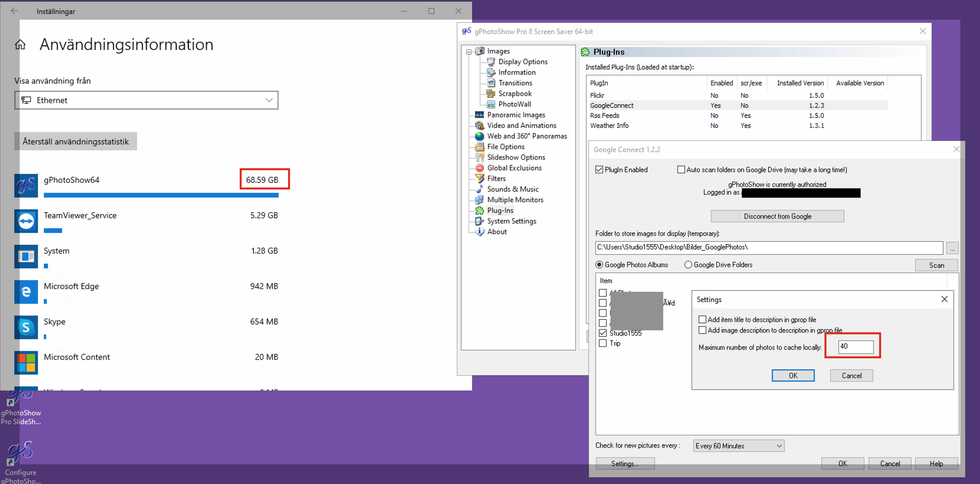This screenshot has width=980, height=484.
Task: Click the maximum photos to cache field
Action: [856, 347]
